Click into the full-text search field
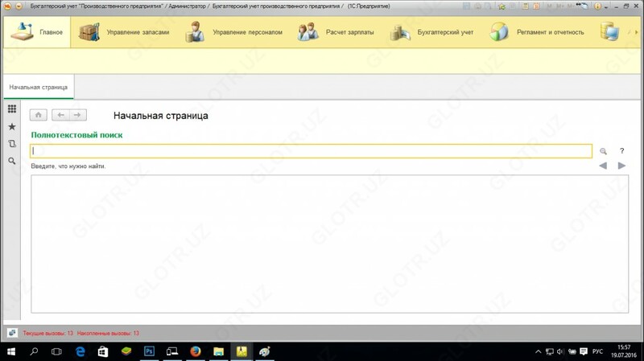Viewport: 644px width, 361px height. point(311,150)
